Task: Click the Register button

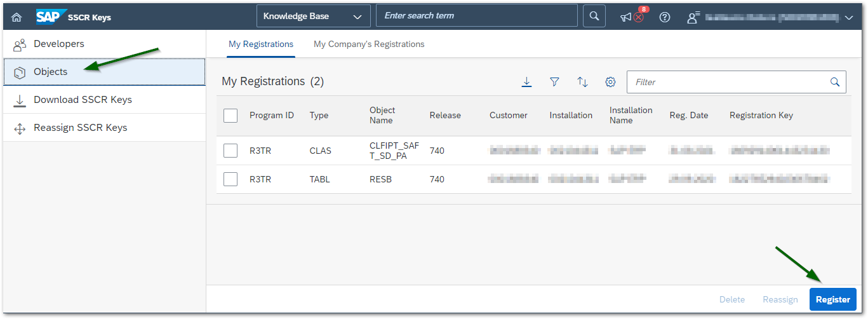Action: click(x=833, y=299)
